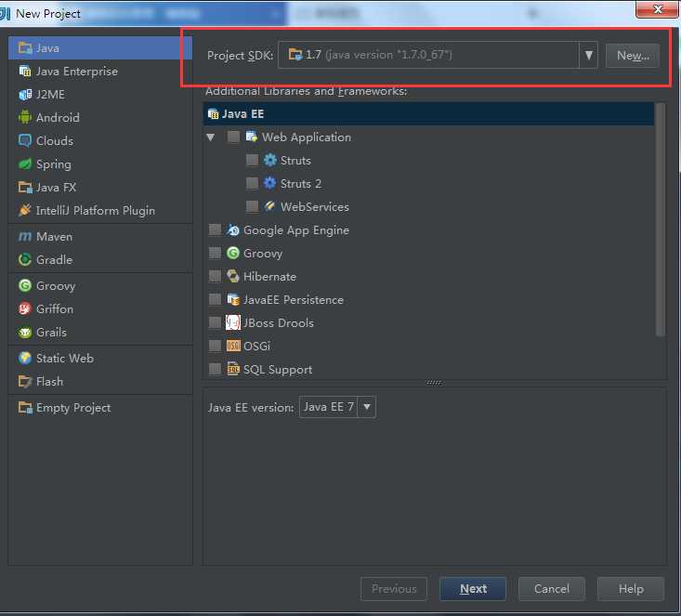Click the frameworks list vertical scrollbar
The height and width of the screenshot is (616, 681).
pos(661,219)
